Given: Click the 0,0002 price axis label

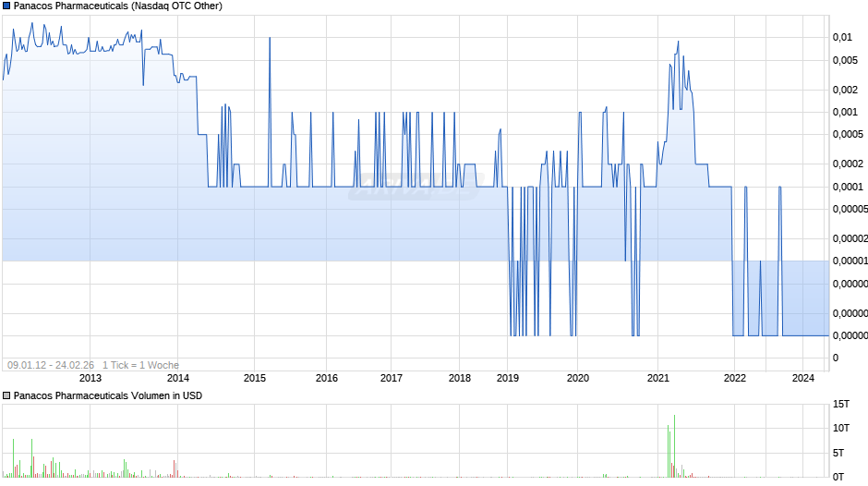Looking at the screenshot, I should pos(848,164).
